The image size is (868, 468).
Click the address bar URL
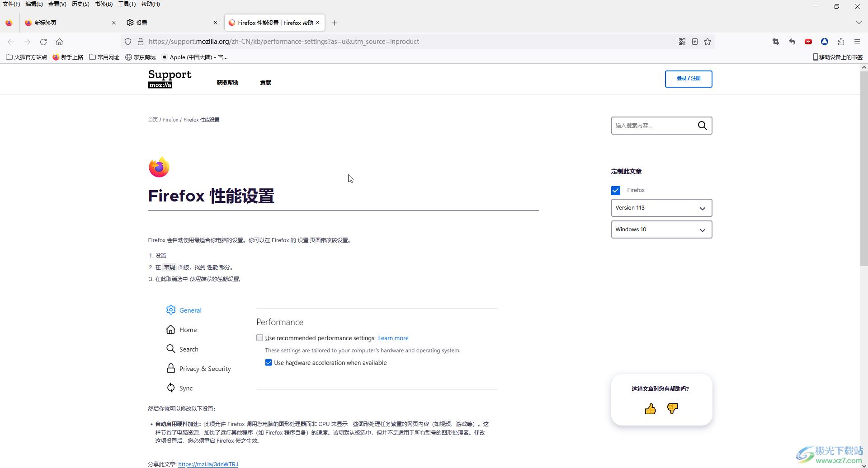pyautogui.click(x=283, y=42)
